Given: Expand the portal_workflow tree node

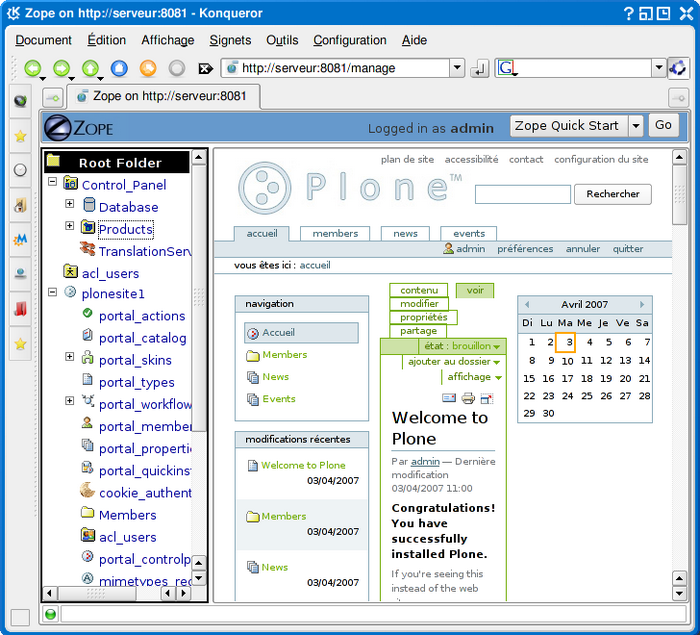Looking at the screenshot, I should point(70,401).
